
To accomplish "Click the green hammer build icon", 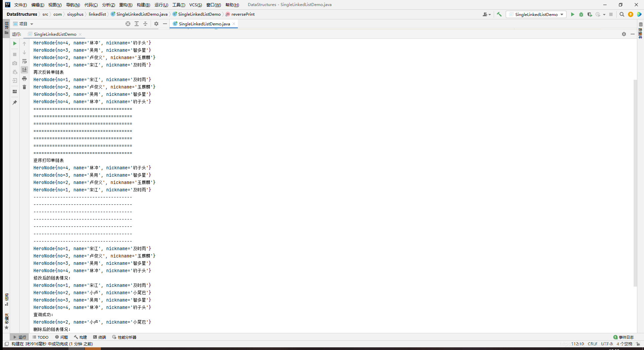I will pyautogui.click(x=499, y=14).
